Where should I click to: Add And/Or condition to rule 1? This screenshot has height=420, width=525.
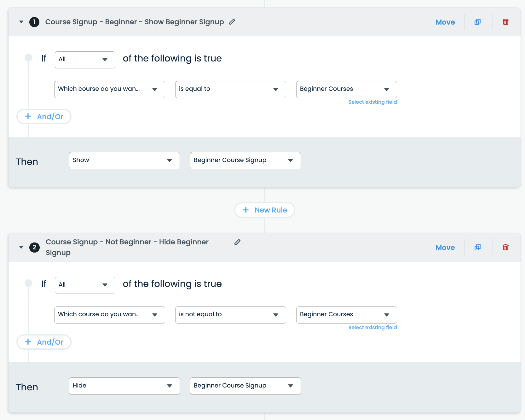[x=44, y=117]
